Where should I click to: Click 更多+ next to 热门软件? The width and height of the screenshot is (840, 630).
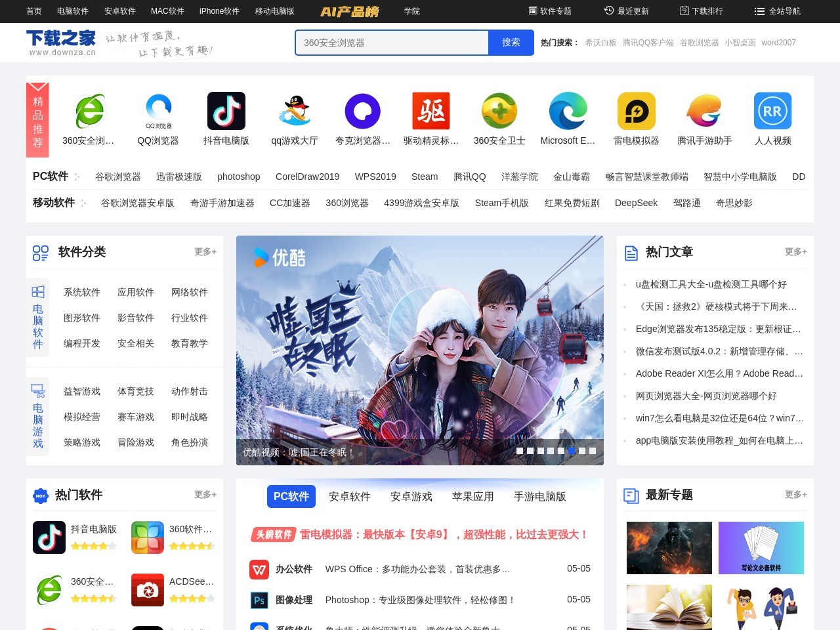205,495
